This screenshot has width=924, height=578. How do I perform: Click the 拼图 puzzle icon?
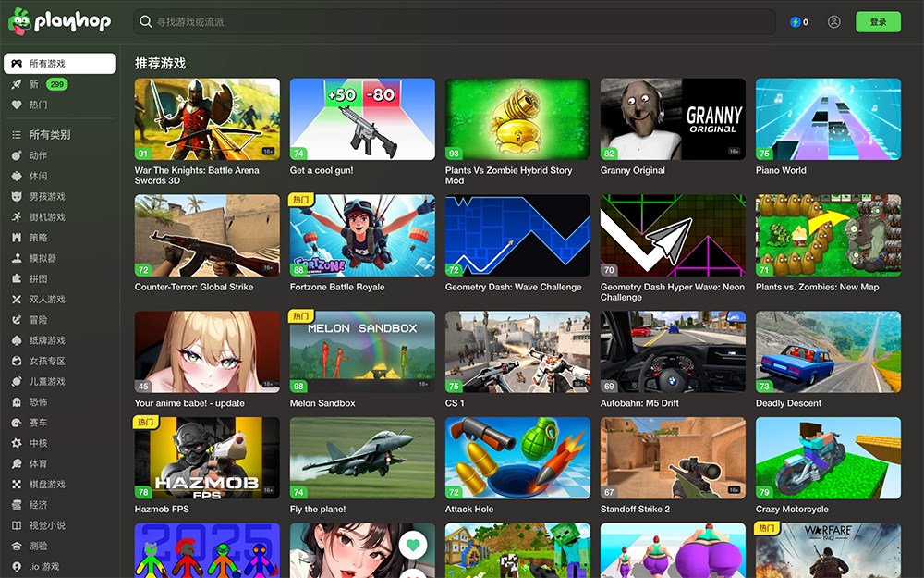click(17, 278)
